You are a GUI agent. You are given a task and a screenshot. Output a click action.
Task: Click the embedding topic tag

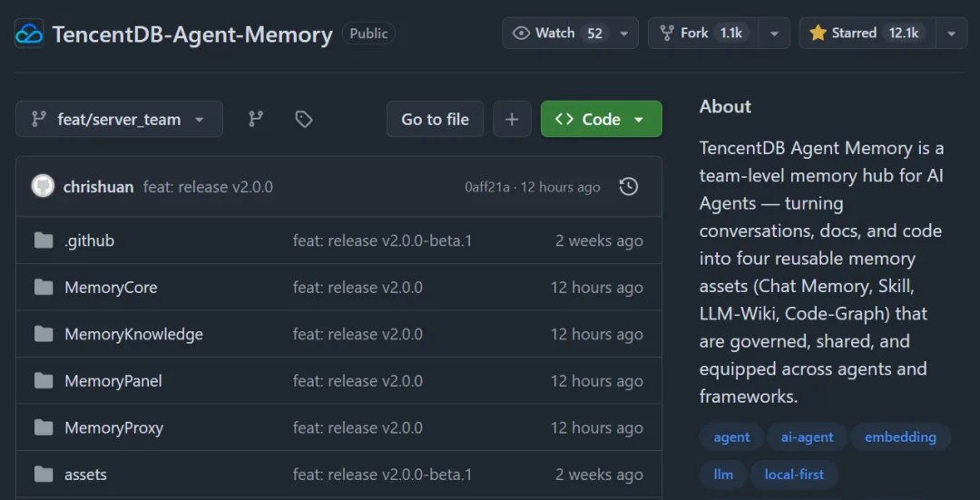pos(900,436)
